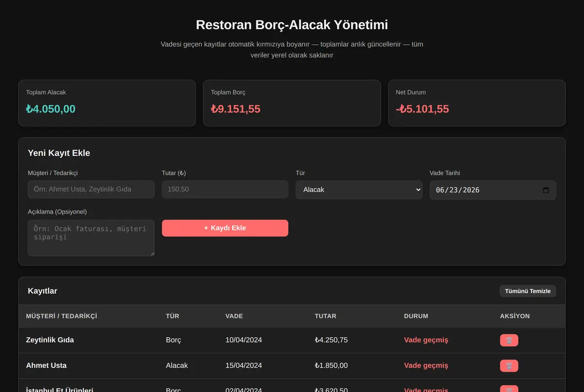Click the Tümünü Temizle button
The height and width of the screenshot is (392, 584).
click(528, 291)
